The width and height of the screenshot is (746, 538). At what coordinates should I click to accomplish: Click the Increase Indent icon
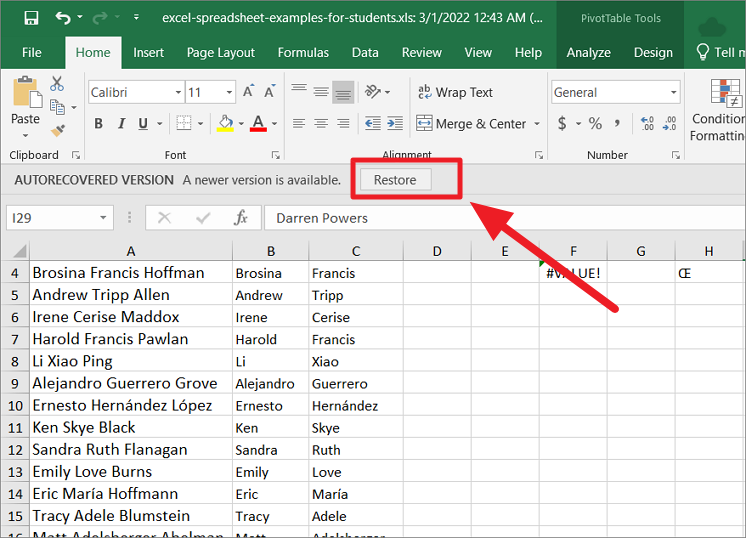coord(395,124)
